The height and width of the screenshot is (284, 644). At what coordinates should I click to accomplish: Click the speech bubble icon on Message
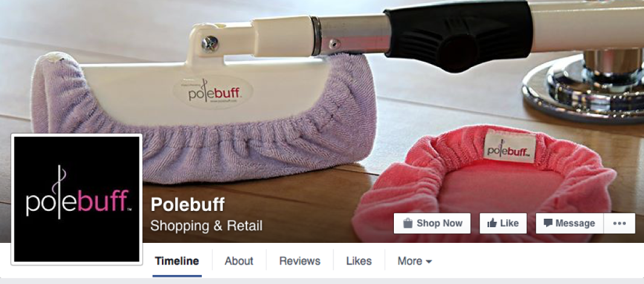(548, 223)
